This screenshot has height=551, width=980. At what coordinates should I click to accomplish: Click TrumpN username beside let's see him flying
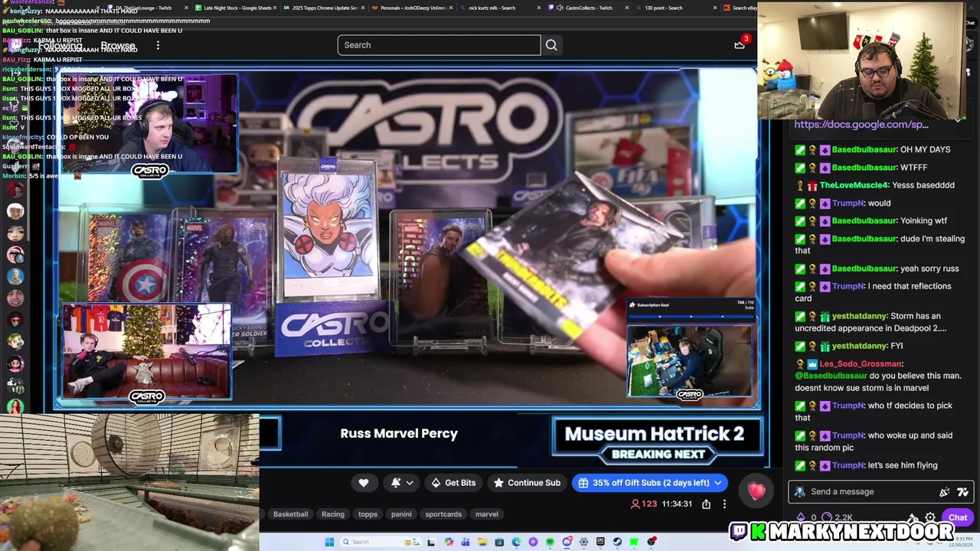coord(848,465)
